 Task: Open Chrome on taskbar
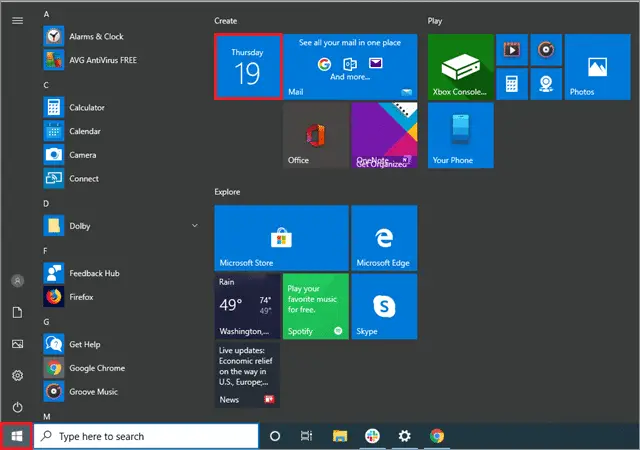[437, 436]
